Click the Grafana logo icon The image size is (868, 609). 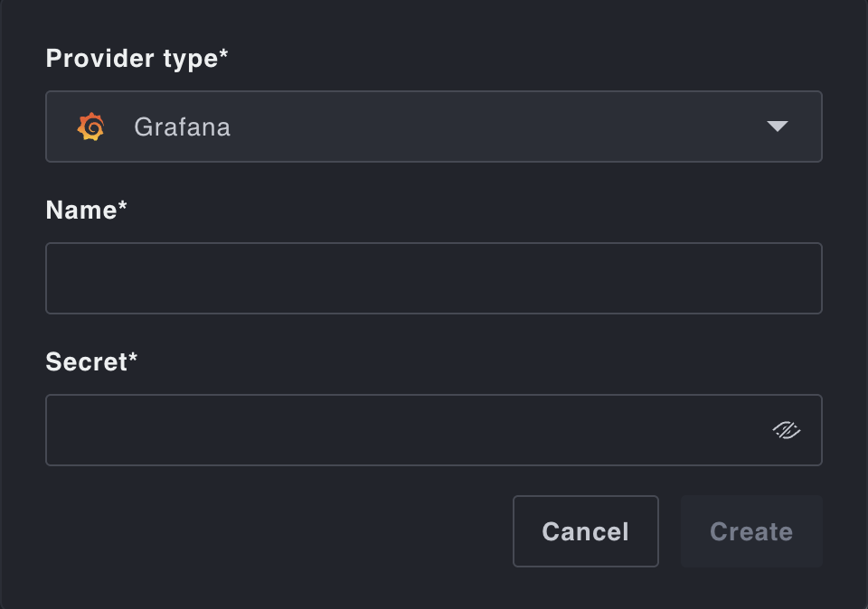click(x=90, y=126)
